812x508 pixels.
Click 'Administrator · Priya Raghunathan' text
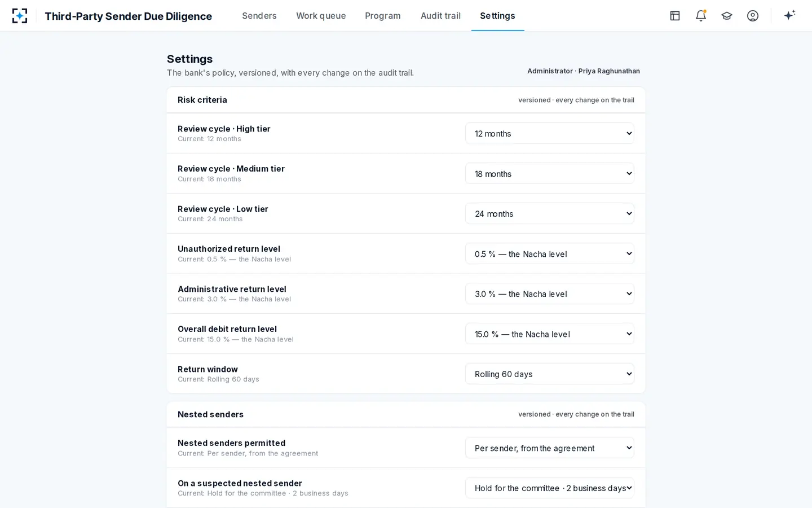click(584, 71)
